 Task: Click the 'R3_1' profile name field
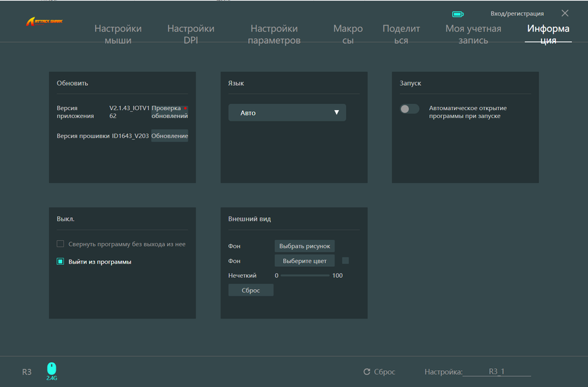click(497, 372)
